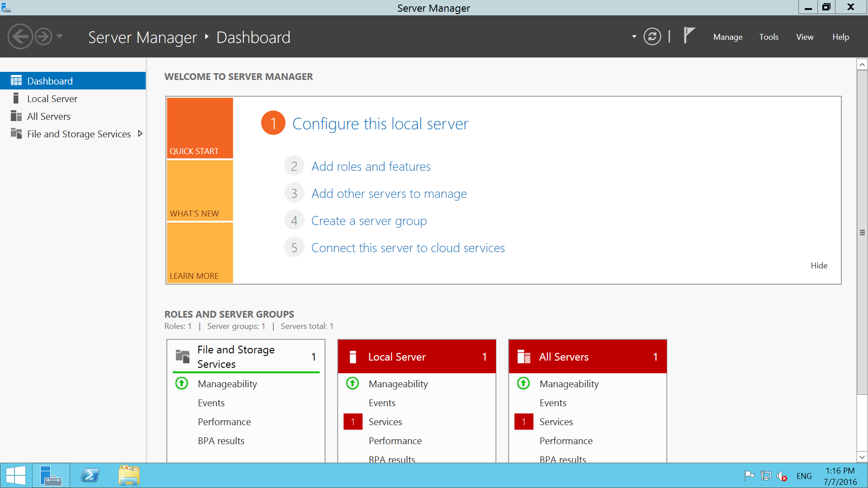The width and height of the screenshot is (868, 488).
Task: Refresh the Server Manager dashboard
Action: [652, 37]
